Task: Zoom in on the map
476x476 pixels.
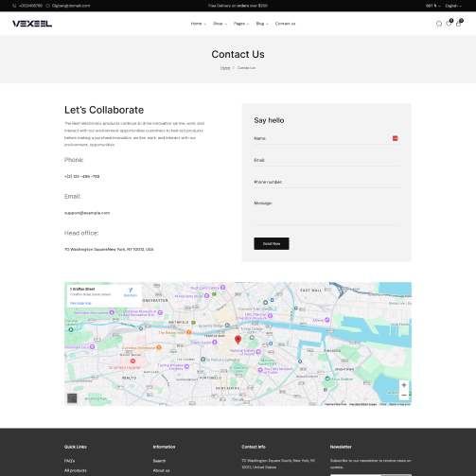Action: tap(404, 385)
